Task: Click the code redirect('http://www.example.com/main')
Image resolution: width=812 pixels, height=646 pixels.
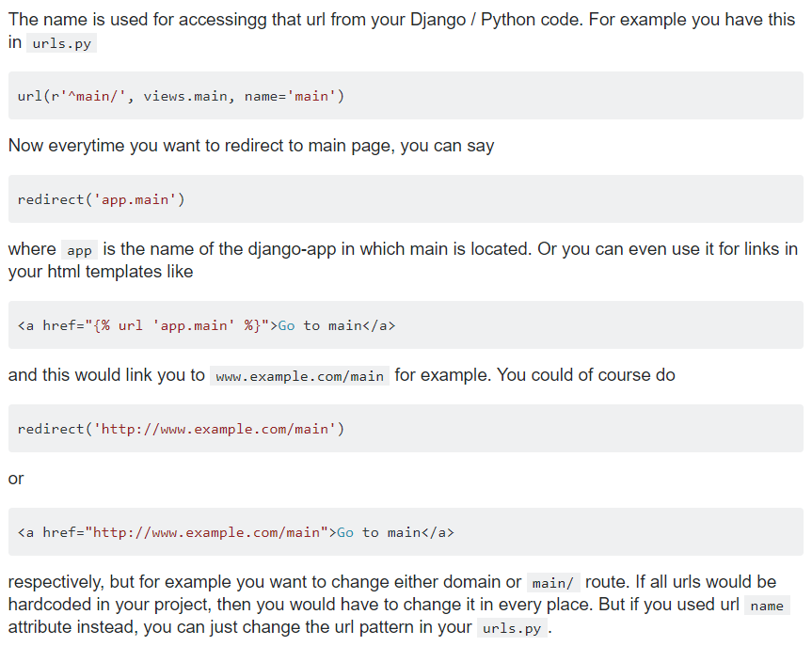Action: pos(181,429)
